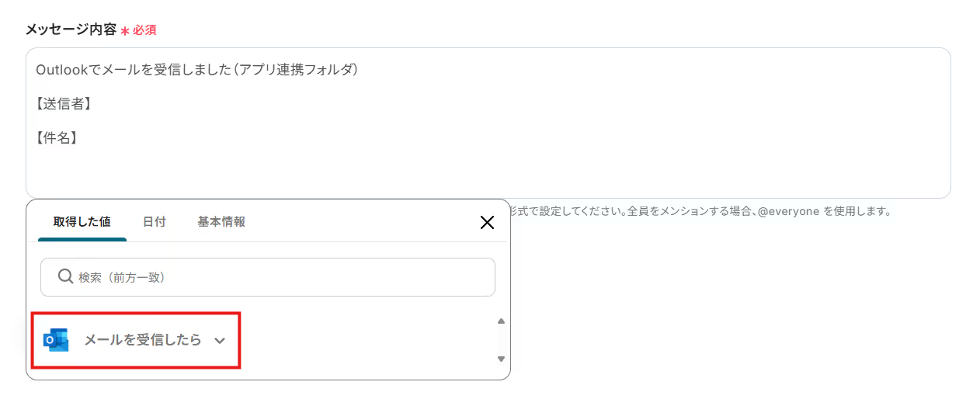Open the メールを受信したら trigger item

coord(142,340)
